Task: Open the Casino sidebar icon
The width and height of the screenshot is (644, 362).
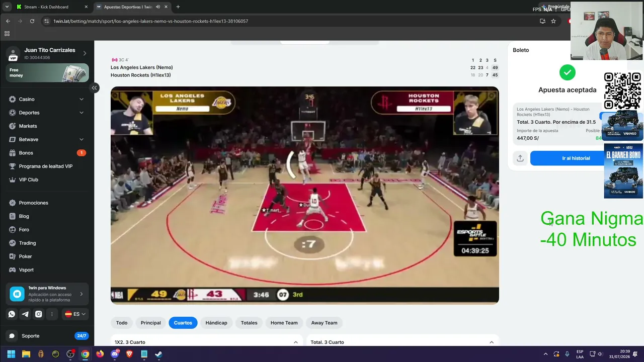Action: (x=13, y=99)
